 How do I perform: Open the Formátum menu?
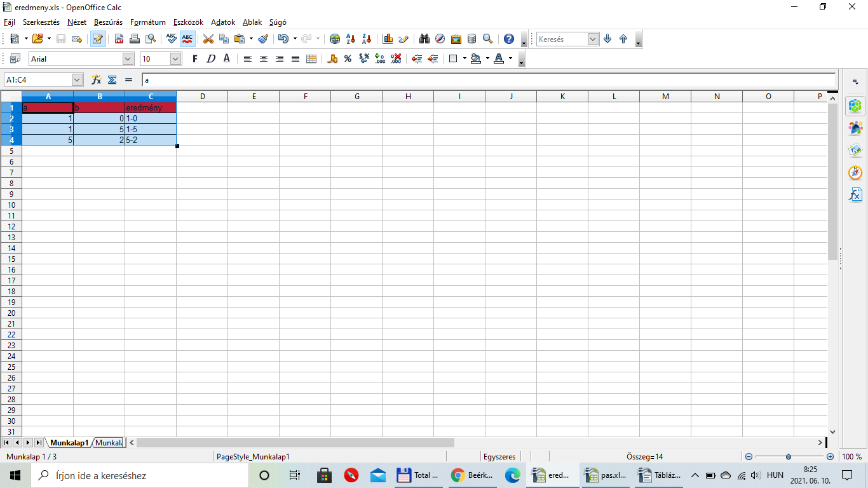click(147, 22)
